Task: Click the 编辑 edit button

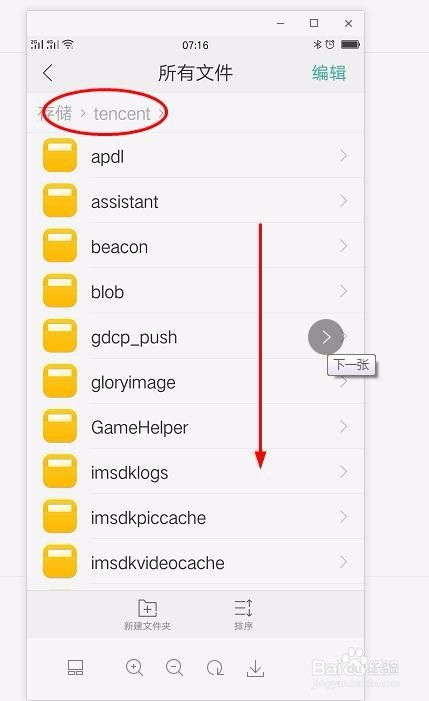Action: point(329,73)
